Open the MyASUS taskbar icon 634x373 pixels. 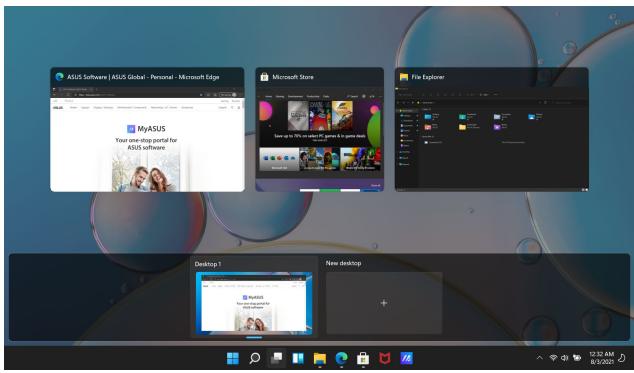406,358
